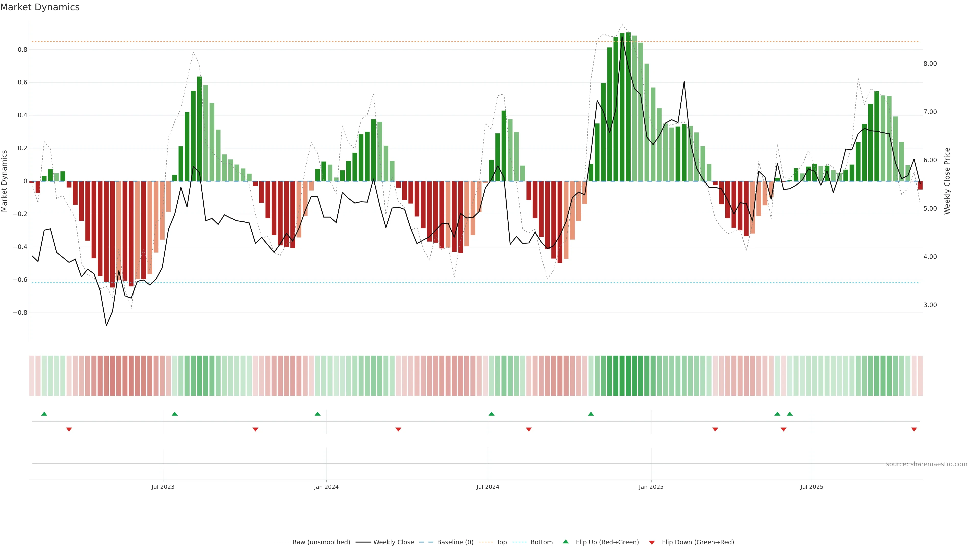Image resolution: width=980 pixels, height=551 pixels.
Task: Click the leftmost green Flip Up triangle marker
Action: tap(44, 414)
